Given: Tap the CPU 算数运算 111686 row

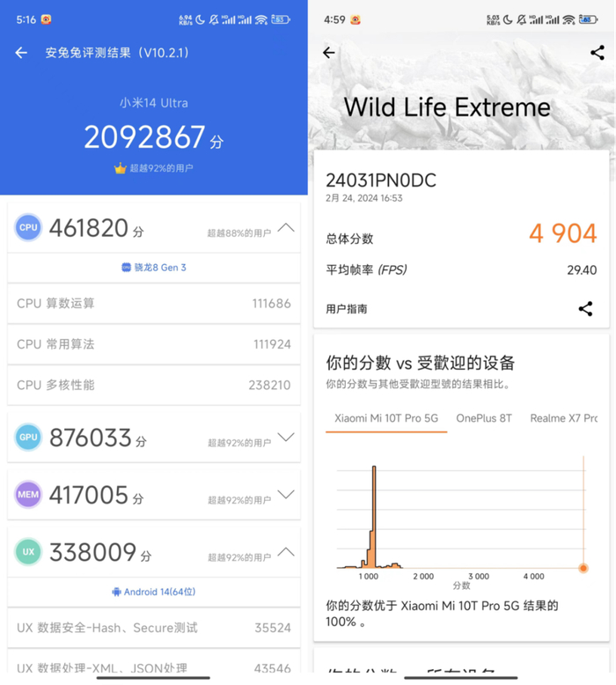Looking at the screenshot, I should (x=154, y=304).
